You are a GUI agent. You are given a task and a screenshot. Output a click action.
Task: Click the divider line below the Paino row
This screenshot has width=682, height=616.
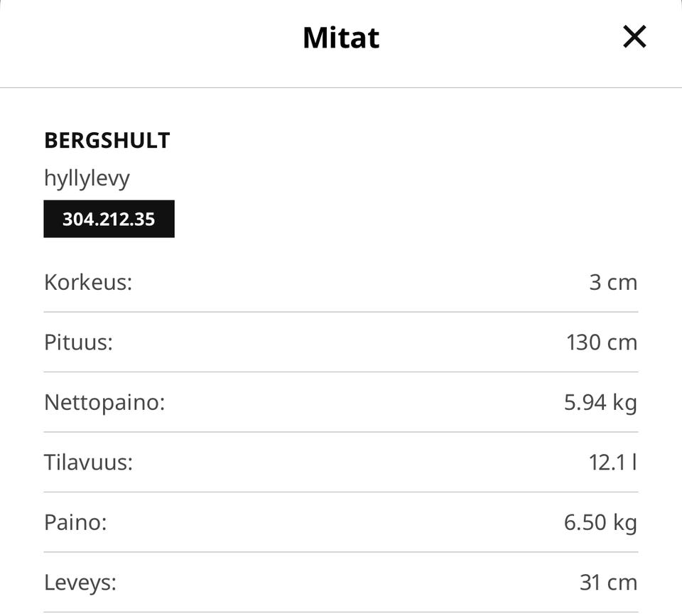pos(341,552)
